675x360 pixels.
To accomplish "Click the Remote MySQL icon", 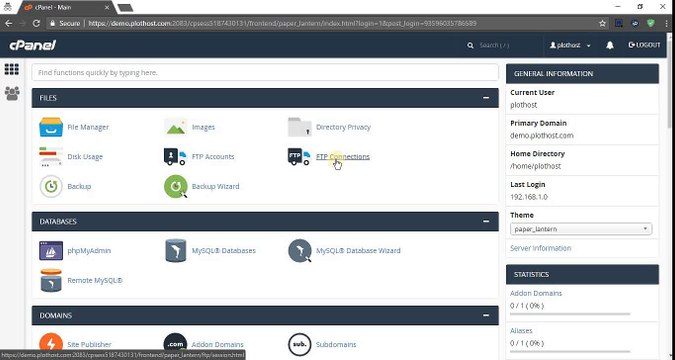I will point(51,280).
